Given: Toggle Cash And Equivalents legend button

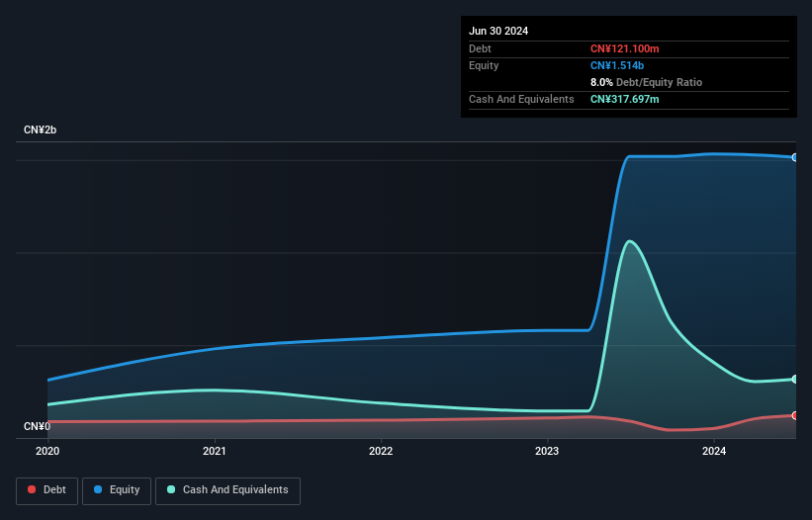Looking at the screenshot, I should coord(227,490).
